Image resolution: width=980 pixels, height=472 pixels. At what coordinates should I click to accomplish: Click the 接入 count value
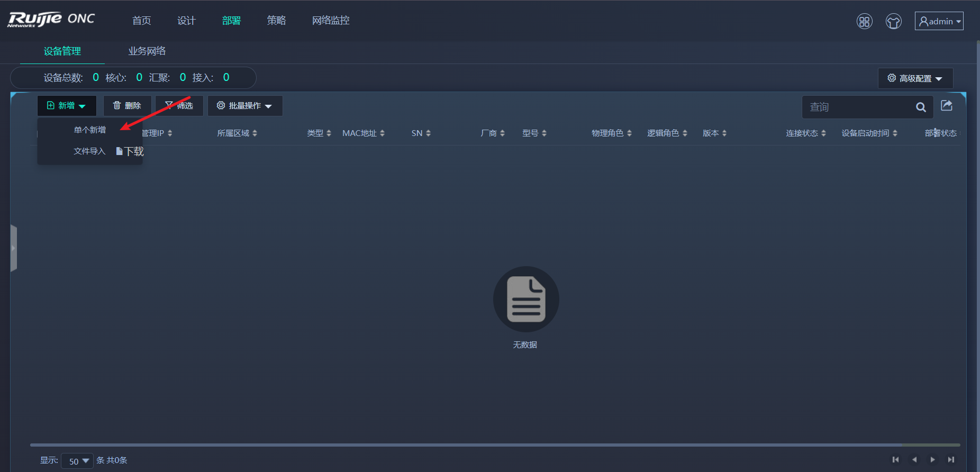(x=226, y=77)
